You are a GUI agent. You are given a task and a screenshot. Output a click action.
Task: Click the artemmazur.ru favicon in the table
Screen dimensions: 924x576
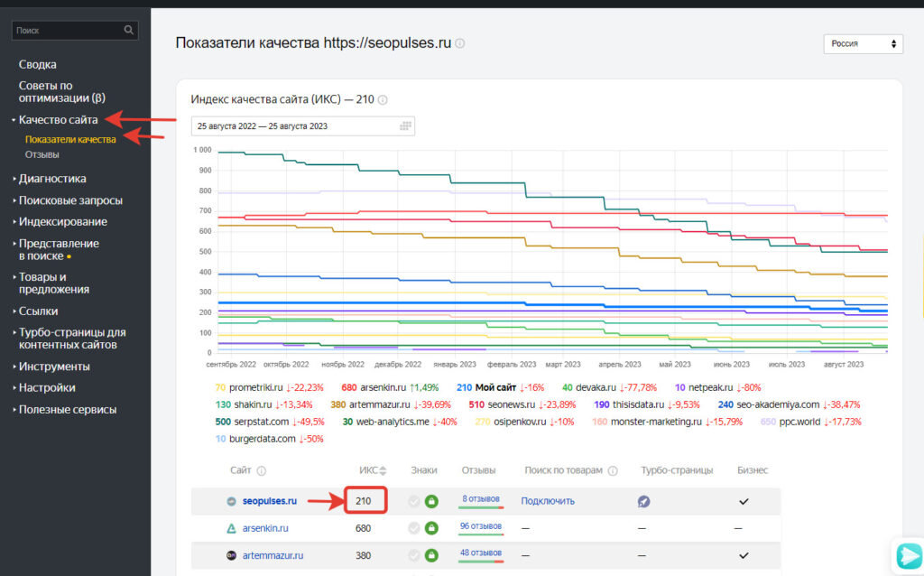tap(232, 555)
